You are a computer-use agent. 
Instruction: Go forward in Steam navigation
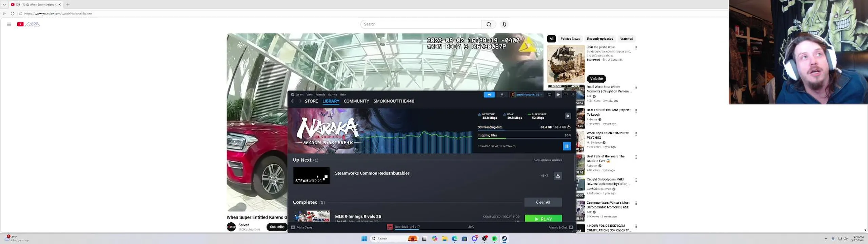[299, 101]
